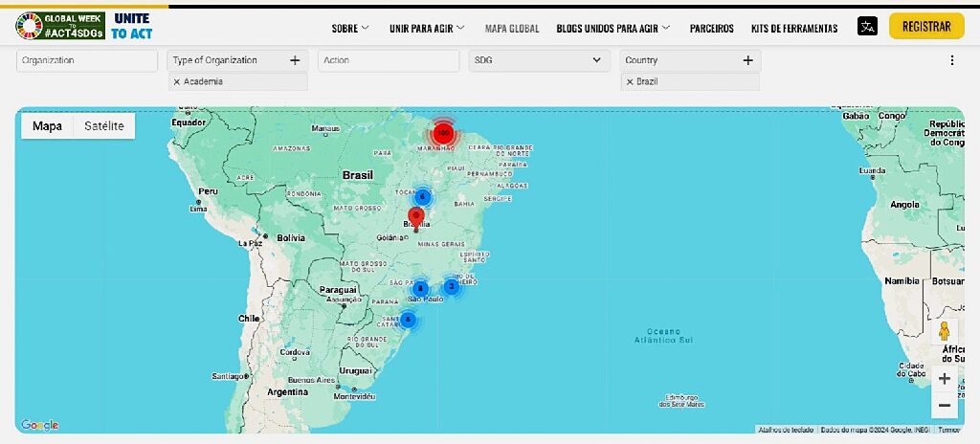Image resolution: width=980 pixels, height=444 pixels.
Task: Open Atalhos do teclado link
Action: pos(786,430)
